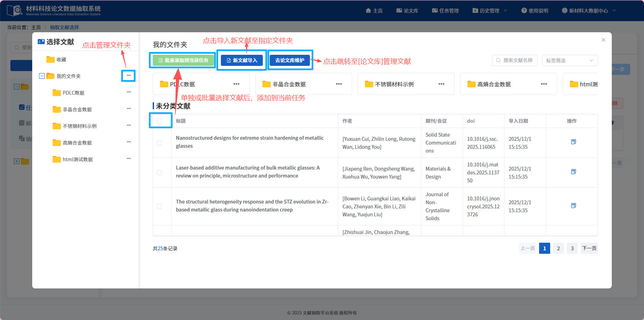Select the STZ evolution paper's checkbox
Image resolution: width=644 pixels, height=320 pixels.
159,206
